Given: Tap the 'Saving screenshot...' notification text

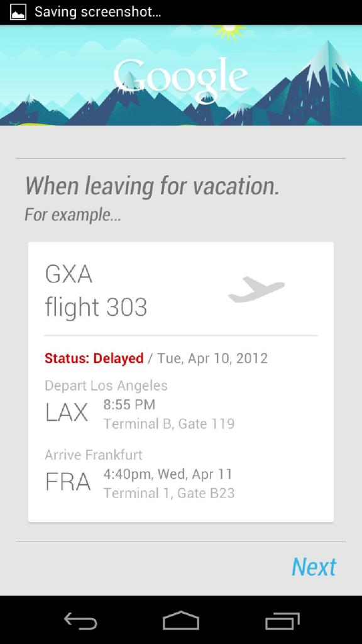Looking at the screenshot, I should [97, 12].
